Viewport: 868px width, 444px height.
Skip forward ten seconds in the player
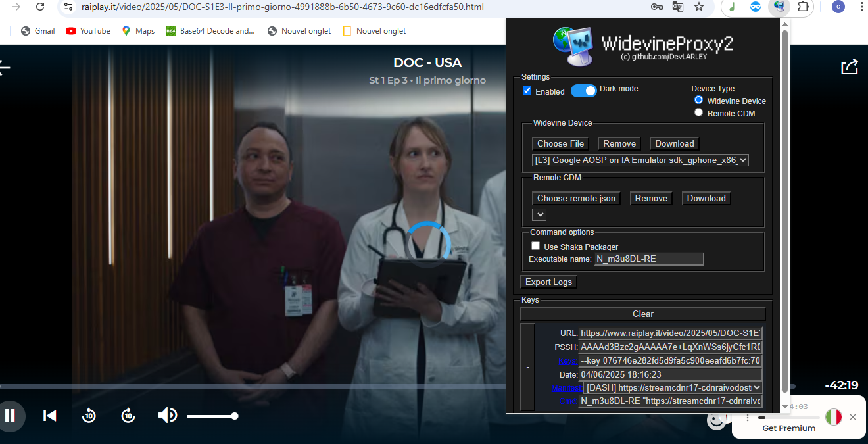[x=128, y=415]
